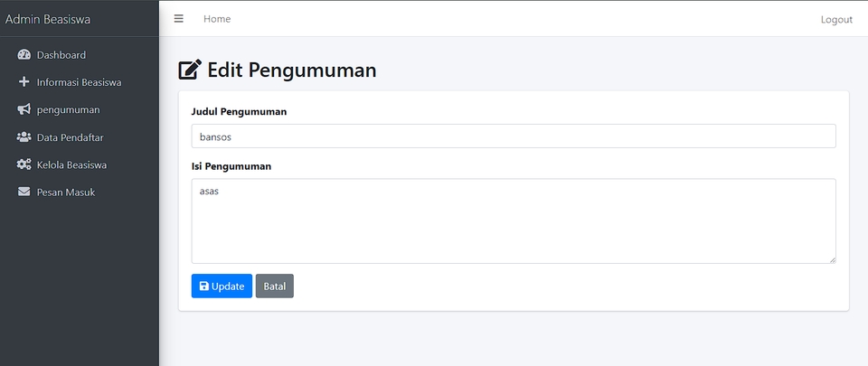Click the envelope icon for Pesan Masuk
The height and width of the screenshot is (366, 868).
24,192
